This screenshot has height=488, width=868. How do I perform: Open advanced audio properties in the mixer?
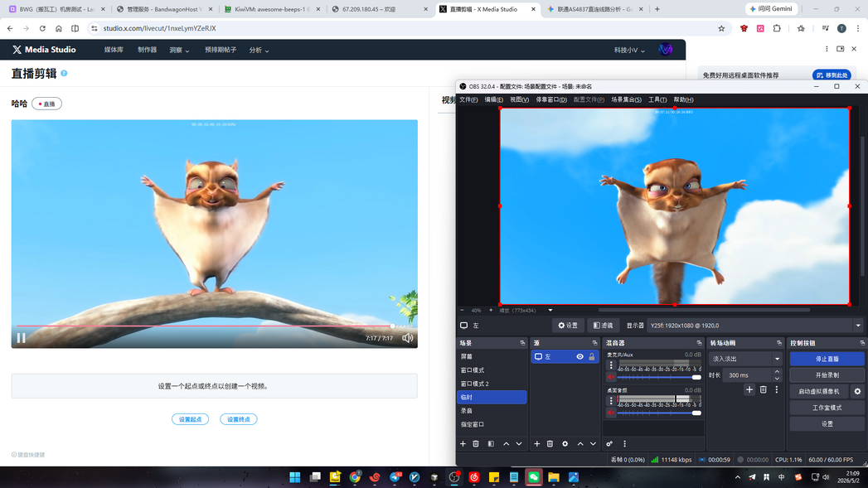pyautogui.click(x=609, y=444)
